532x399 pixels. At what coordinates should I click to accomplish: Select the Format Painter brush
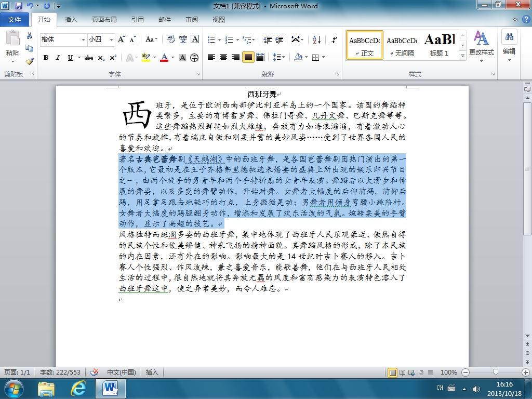pyautogui.click(x=30, y=61)
